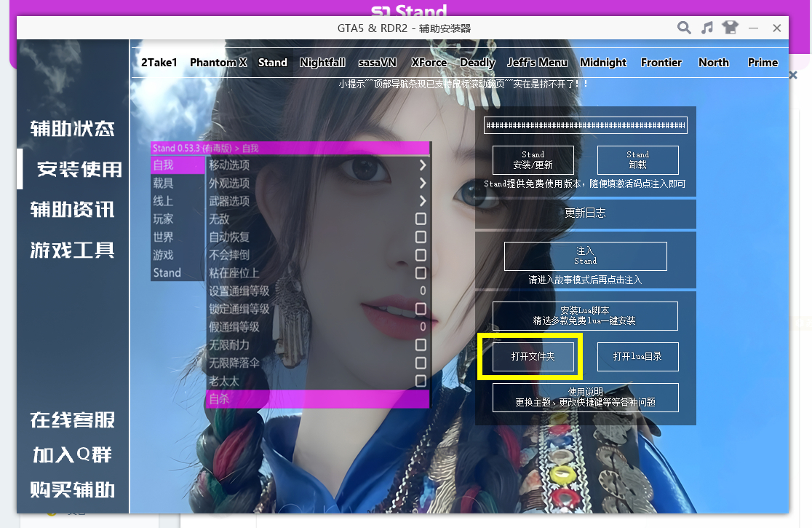Image resolution: width=812 pixels, height=528 pixels.
Task: Select 辅助状态 in the sidebar
Action: [73, 130]
